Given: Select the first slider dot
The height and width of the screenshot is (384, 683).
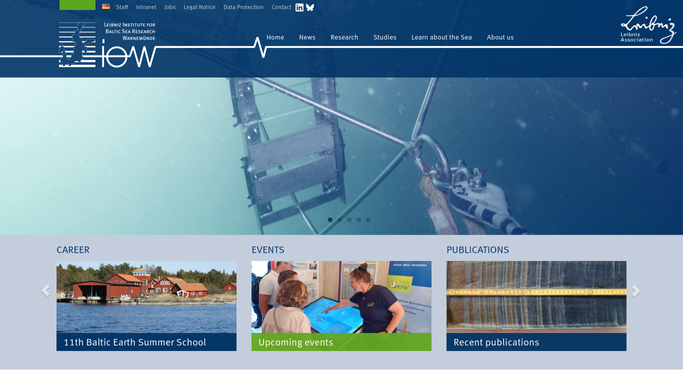Looking at the screenshot, I should 330,220.
